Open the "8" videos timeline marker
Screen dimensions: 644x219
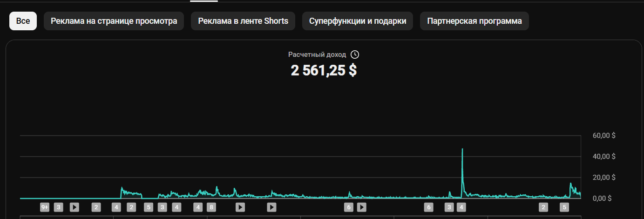coord(211,207)
